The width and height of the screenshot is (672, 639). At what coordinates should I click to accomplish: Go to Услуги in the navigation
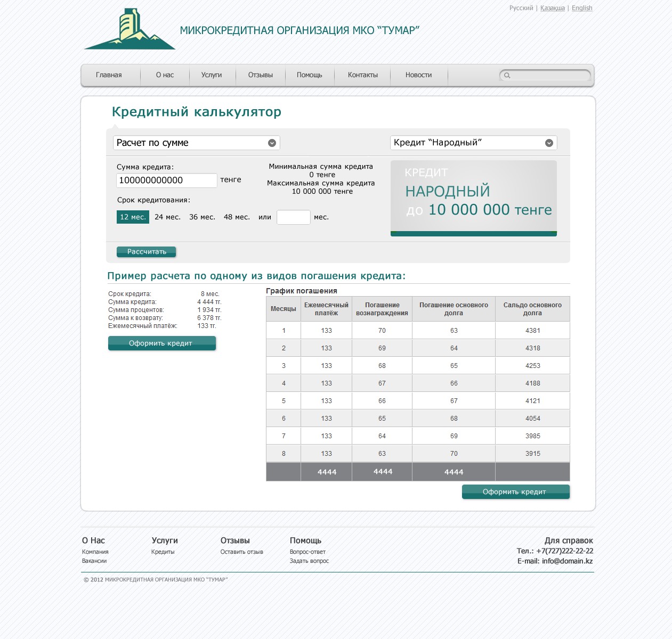tap(212, 75)
